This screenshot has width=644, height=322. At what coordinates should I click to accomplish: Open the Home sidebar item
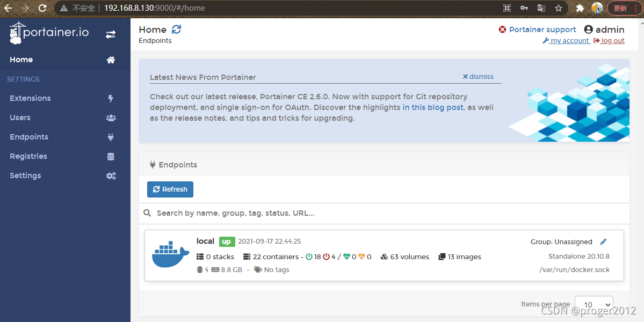tap(65, 60)
